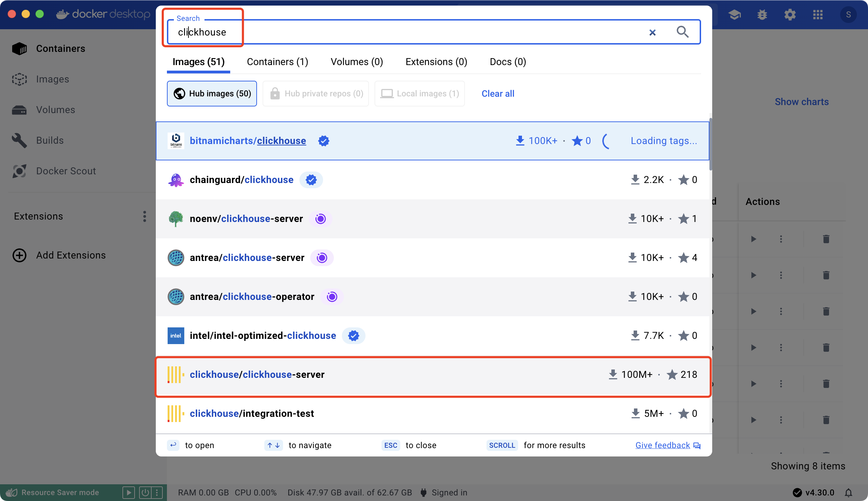Select clickhouse/clickhouse-server result
The image size is (868, 501).
(432, 375)
